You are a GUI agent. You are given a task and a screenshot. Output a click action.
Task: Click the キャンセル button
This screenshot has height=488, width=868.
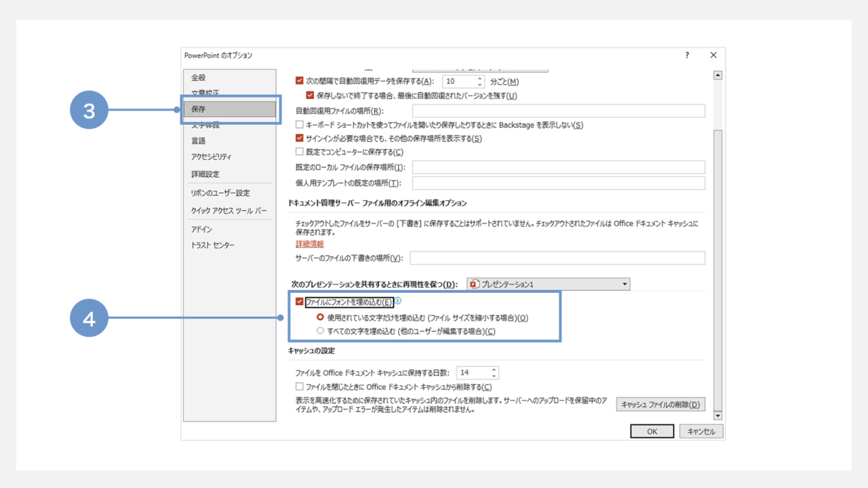click(701, 431)
